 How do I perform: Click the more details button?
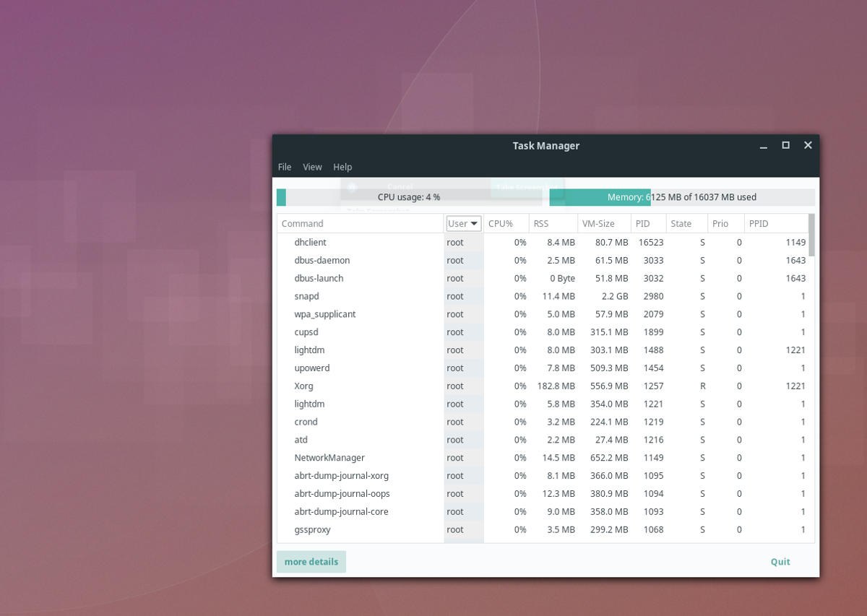pyautogui.click(x=311, y=561)
